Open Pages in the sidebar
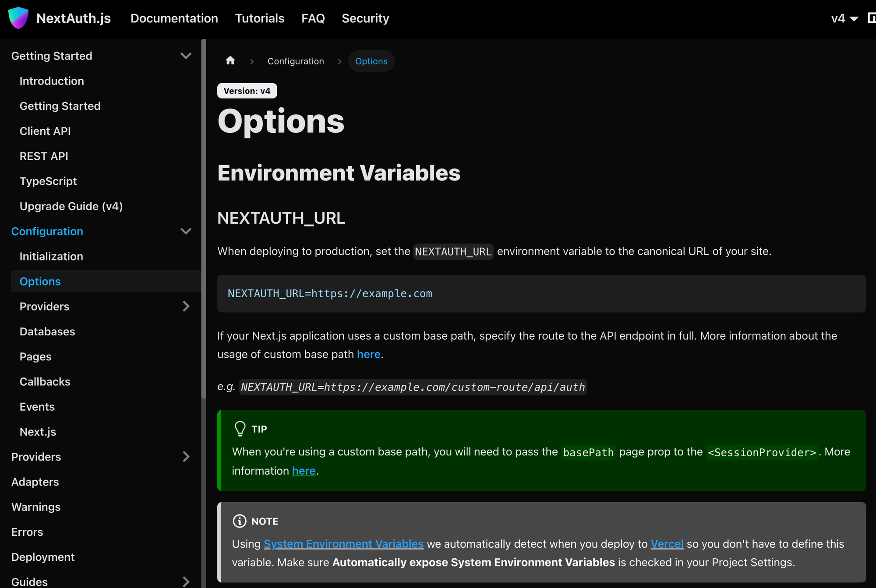The width and height of the screenshot is (876, 588). click(35, 357)
